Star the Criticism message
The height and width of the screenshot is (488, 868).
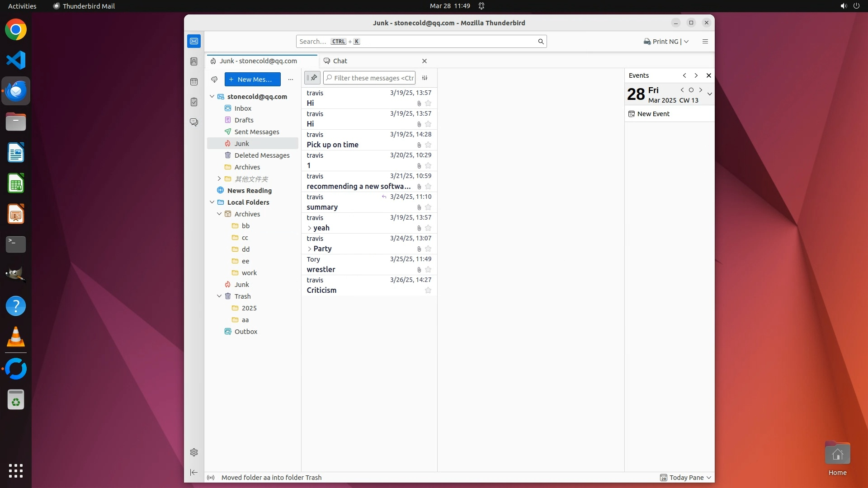click(x=428, y=290)
